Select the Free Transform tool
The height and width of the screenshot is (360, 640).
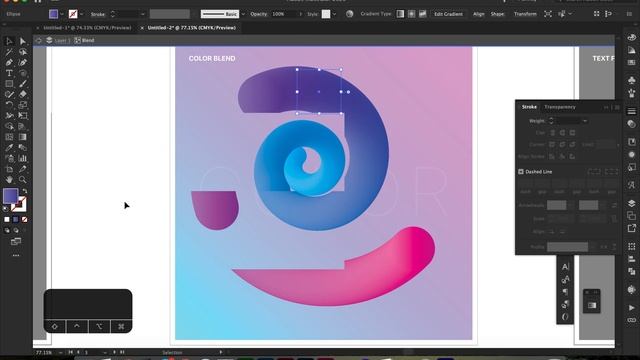pyautogui.click(x=23, y=116)
